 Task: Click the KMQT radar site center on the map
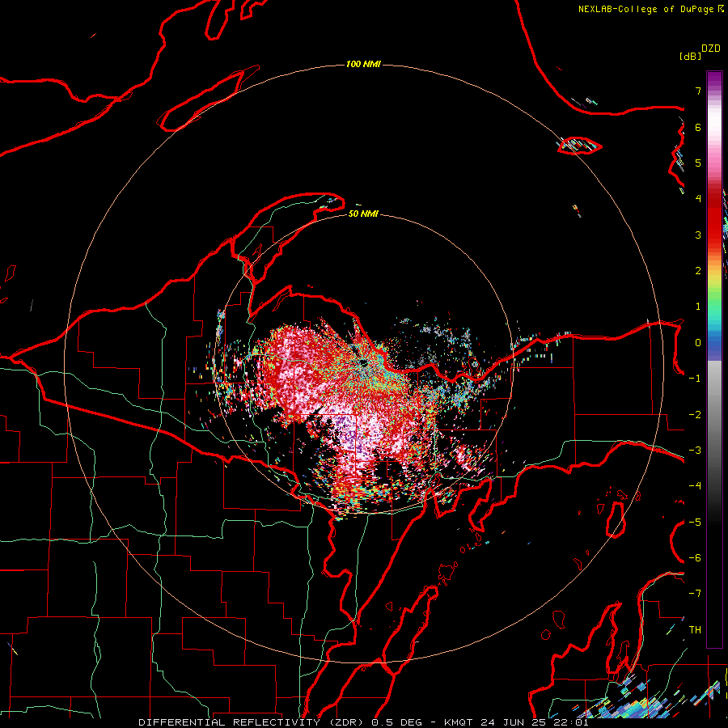pos(363,362)
